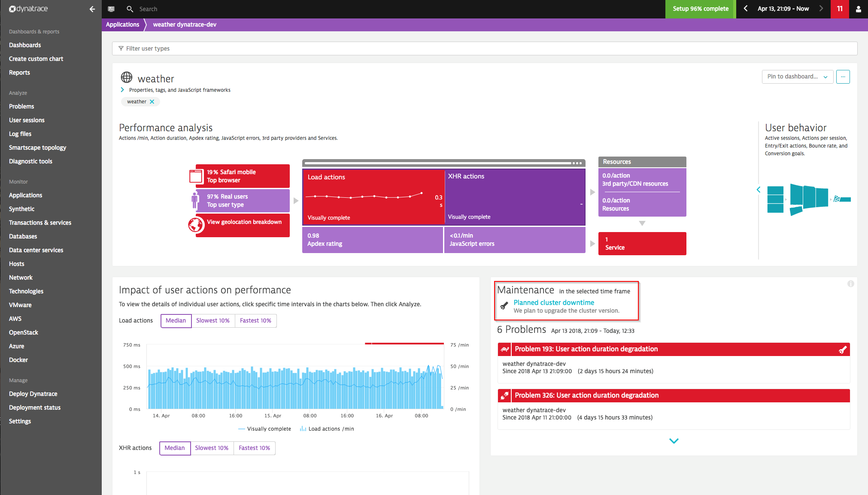This screenshot has height=495, width=868.
Task: Click the globe icon beside weather title
Action: [126, 77]
